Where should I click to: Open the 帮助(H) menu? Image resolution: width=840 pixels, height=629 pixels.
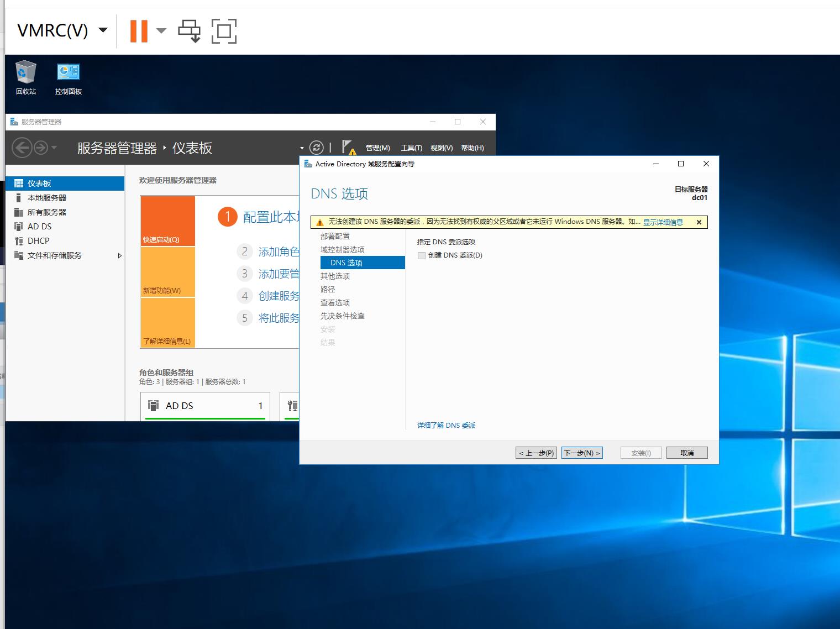click(x=473, y=148)
